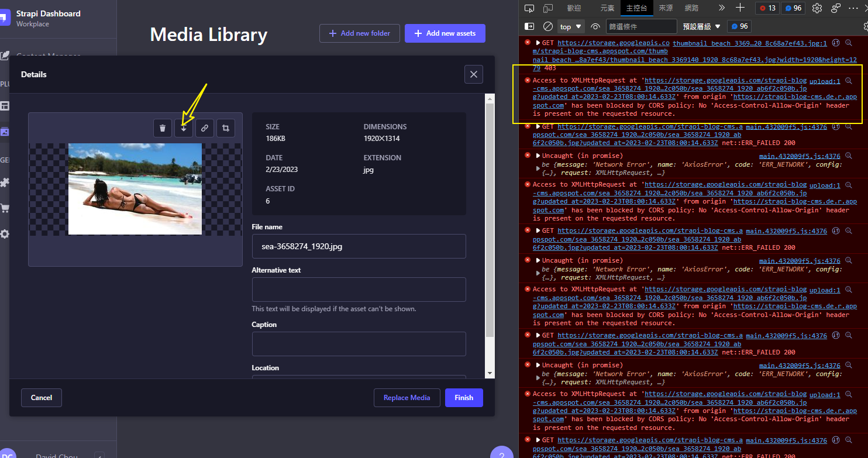Expand the first sea GET ERR_FAILED 200 entry

(x=539, y=126)
